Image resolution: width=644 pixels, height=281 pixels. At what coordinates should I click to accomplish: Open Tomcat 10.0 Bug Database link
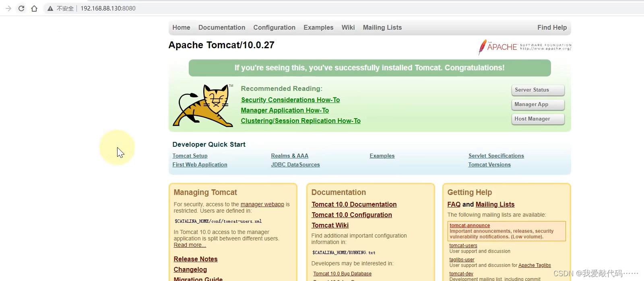coord(342,274)
